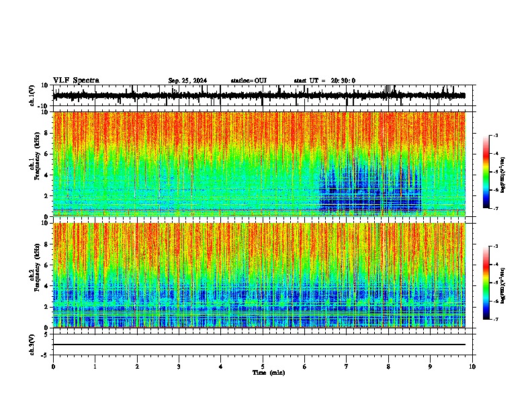Click the "2" kHz tick of ch.2 spectrogram
This screenshot has height=411, width=532.
(x=47, y=307)
